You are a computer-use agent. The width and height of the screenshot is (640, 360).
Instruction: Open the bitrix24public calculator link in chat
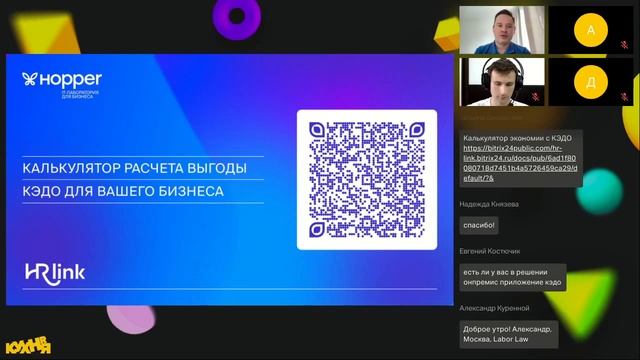(520, 163)
